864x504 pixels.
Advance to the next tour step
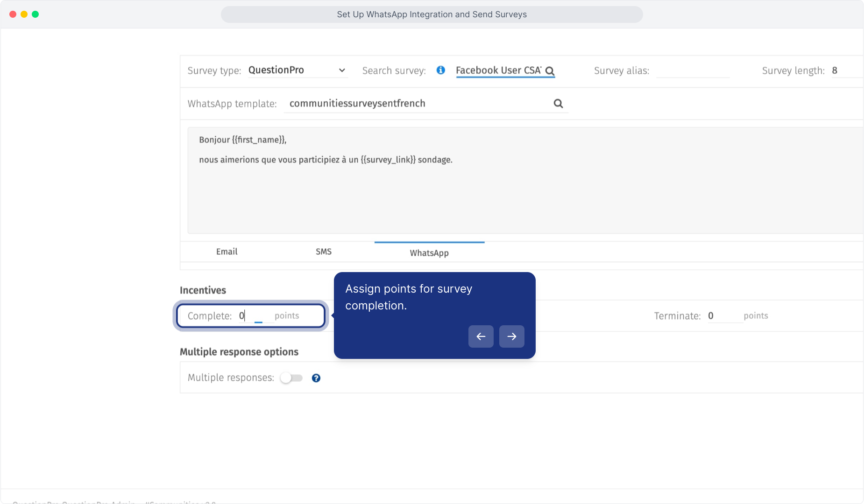(x=512, y=336)
